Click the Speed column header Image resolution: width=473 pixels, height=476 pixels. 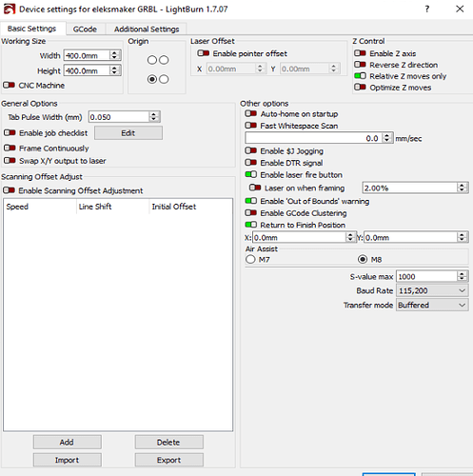(x=40, y=207)
